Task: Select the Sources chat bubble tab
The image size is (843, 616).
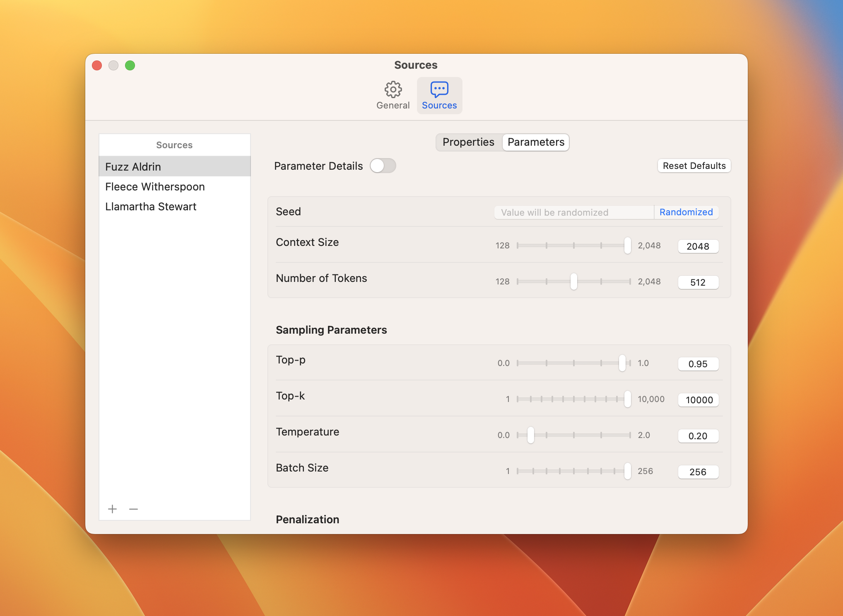Action: [x=439, y=96]
